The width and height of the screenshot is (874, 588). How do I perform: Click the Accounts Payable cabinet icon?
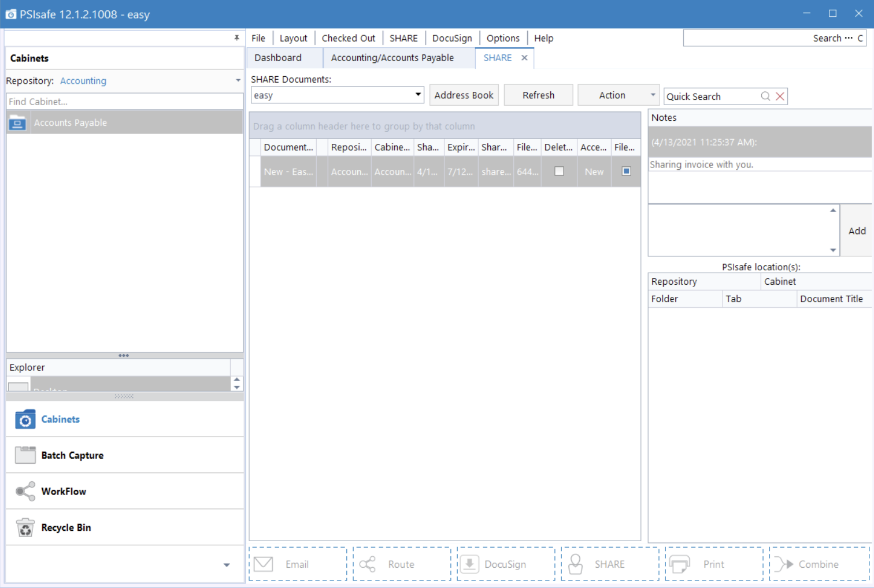[x=17, y=122]
